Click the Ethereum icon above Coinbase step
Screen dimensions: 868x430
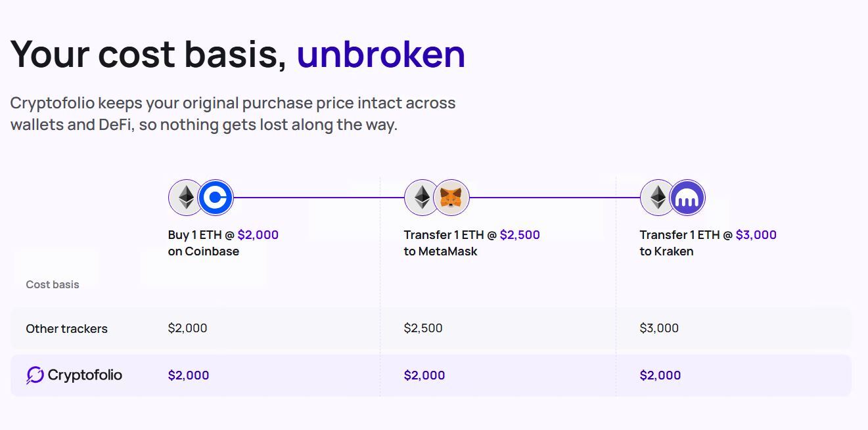pos(187,198)
